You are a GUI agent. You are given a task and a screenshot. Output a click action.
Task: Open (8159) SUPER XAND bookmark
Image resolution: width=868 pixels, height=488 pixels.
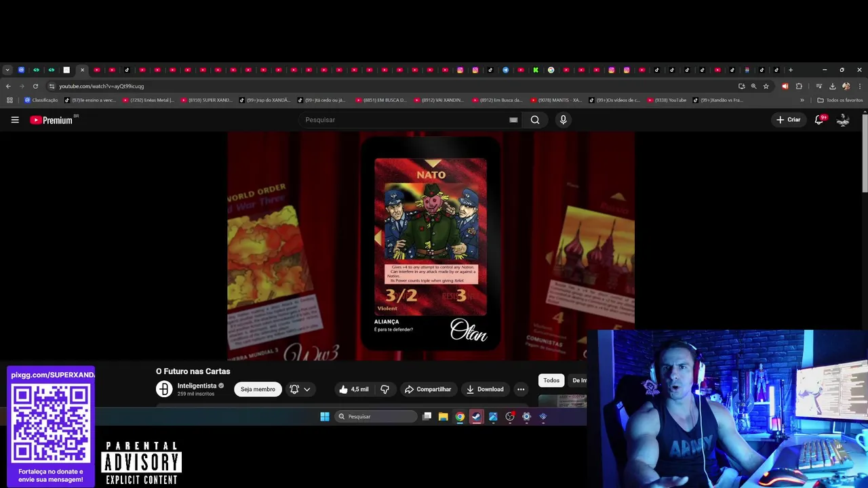[206, 100]
